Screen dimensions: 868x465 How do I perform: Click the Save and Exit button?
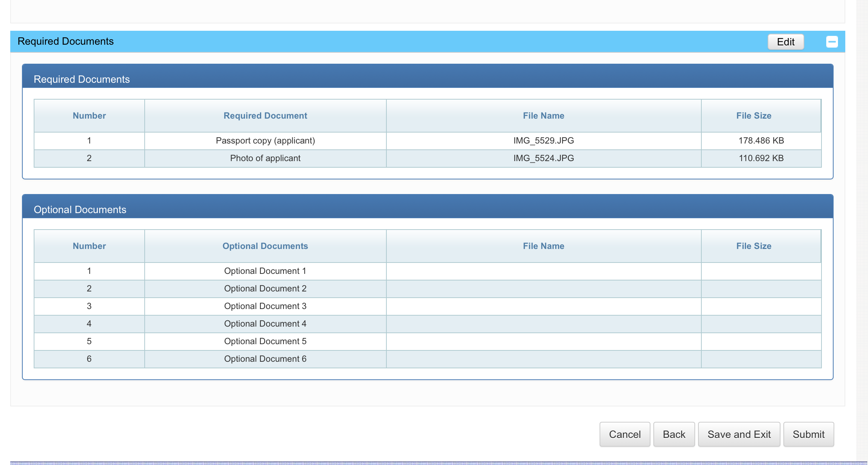pos(739,434)
